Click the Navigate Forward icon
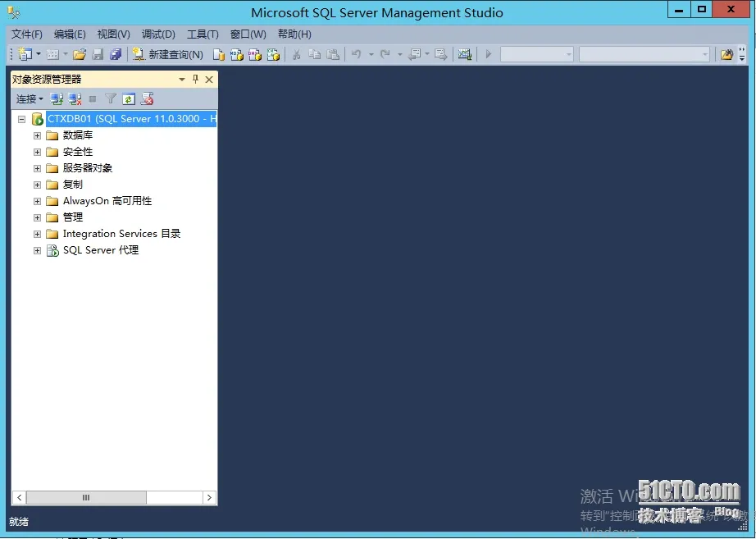This screenshot has width=756, height=539. [x=440, y=54]
